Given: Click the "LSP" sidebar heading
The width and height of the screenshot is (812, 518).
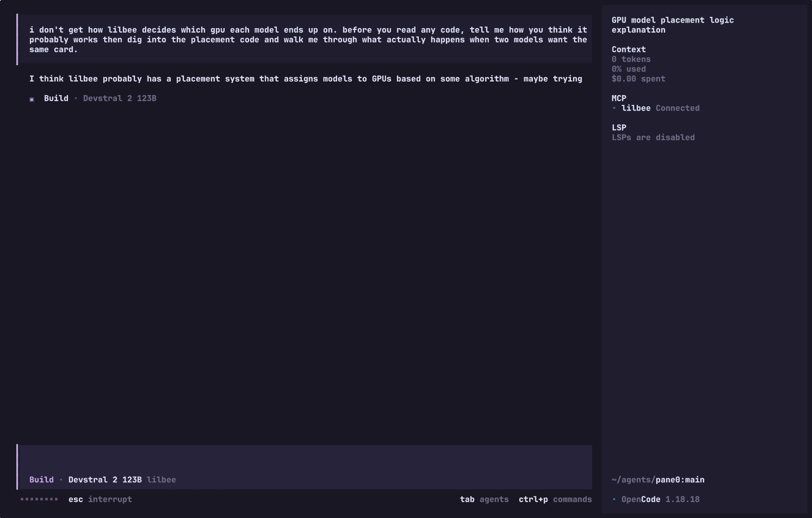Looking at the screenshot, I should point(619,128).
